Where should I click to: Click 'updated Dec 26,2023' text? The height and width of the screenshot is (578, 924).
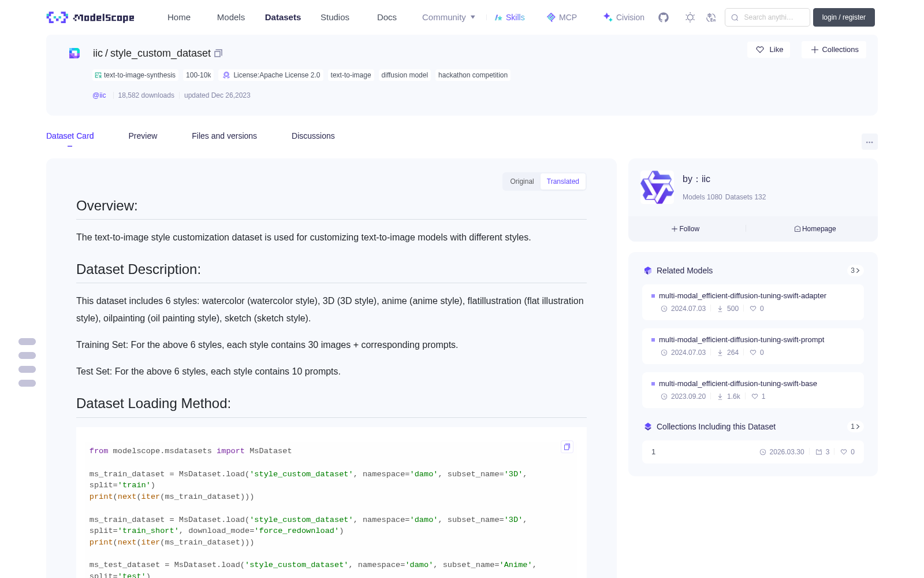point(217,95)
